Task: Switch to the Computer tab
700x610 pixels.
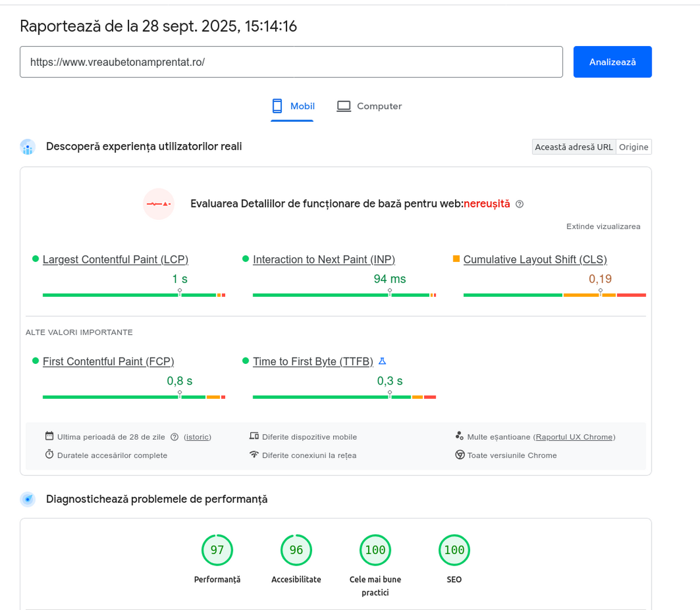Action: (x=369, y=106)
